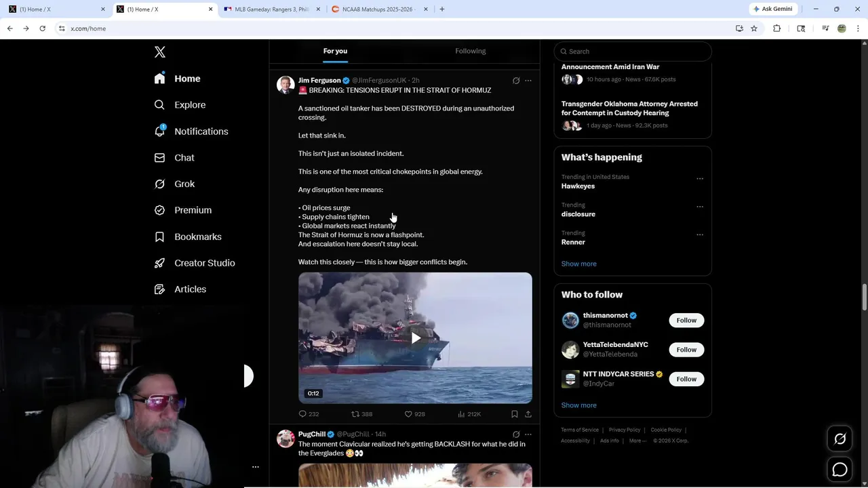This screenshot has height=488, width=868.
Task: Open disclosure trending topic
Action: (578, 214)
